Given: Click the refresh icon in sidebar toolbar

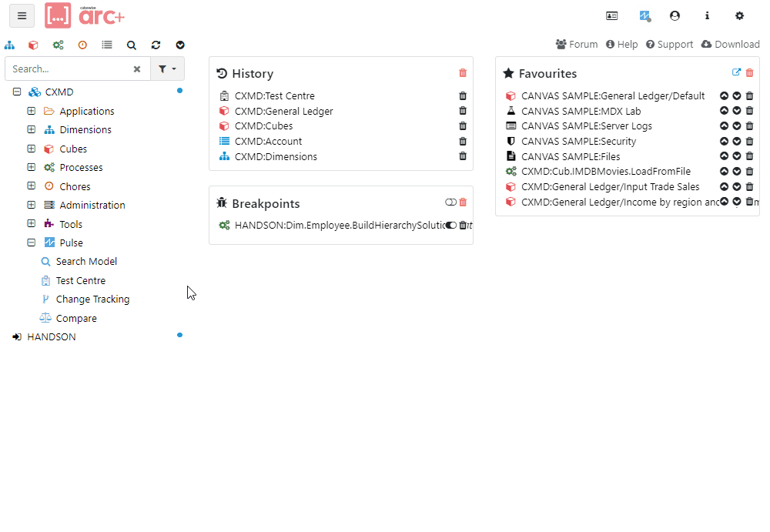Looking at the screenshot, I should click(156, 45).
